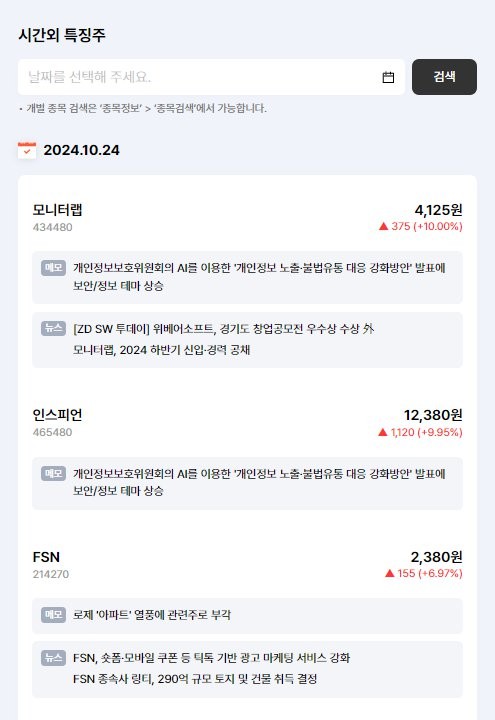Click the red up arrow beside 1,120
Viewport: 495px width, 720px height.
(x=383, y=432)
